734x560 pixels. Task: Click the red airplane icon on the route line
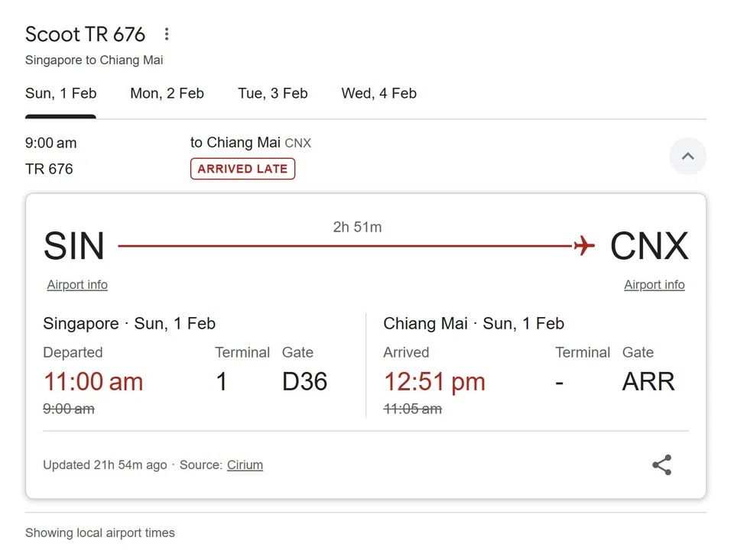pos(584,246)
